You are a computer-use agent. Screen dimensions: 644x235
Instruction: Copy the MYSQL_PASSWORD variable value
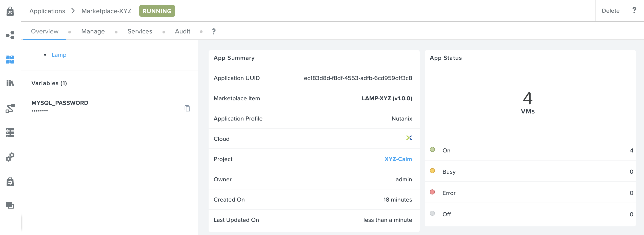click(187, 108)
